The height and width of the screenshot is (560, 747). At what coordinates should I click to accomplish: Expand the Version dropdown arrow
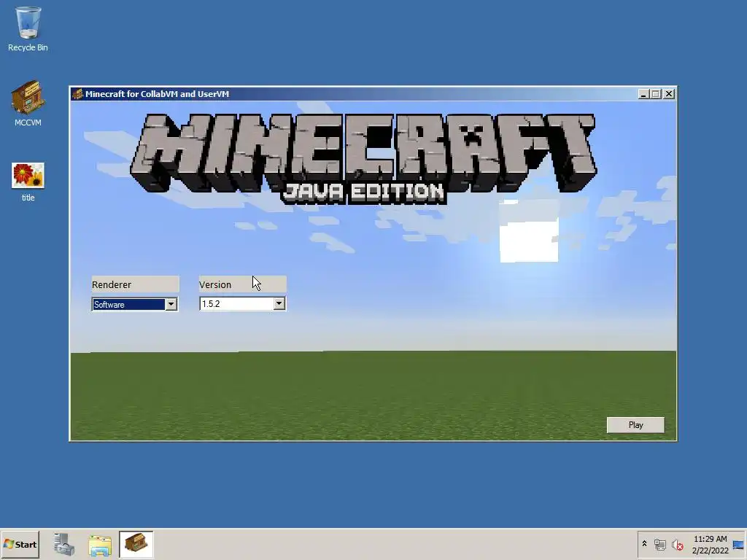pos(279,303)
